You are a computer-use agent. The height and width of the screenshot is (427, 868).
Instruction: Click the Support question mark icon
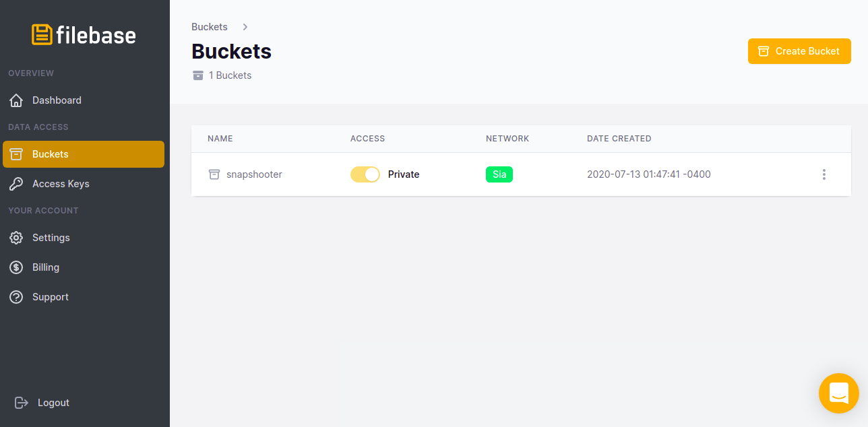pos(16,297)
